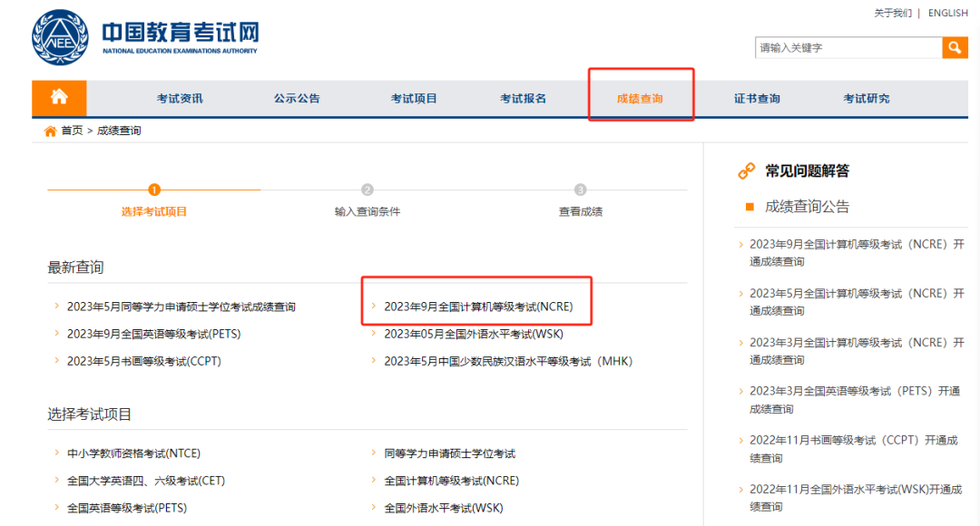Click the link icon beside 常见问题解答
The width and height of the screenshot is (980, 526).
pos(746,170)
